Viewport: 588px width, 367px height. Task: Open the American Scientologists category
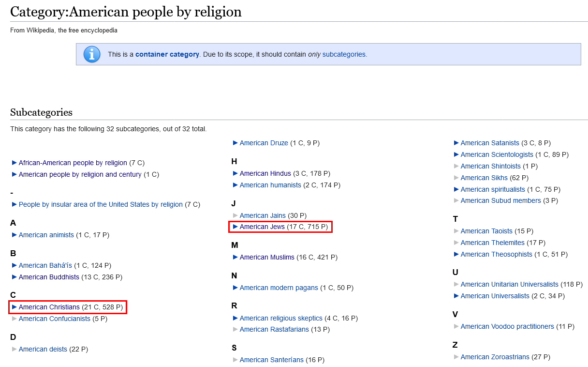[497, 154]
